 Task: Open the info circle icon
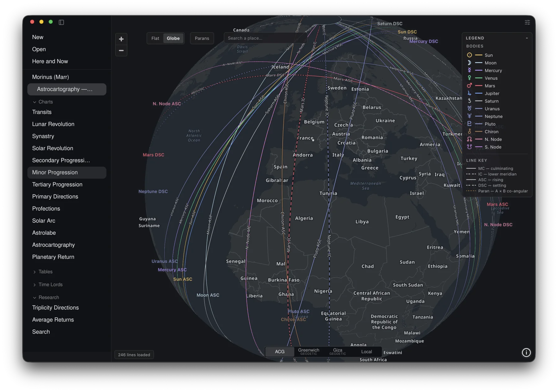pos(526,353)
